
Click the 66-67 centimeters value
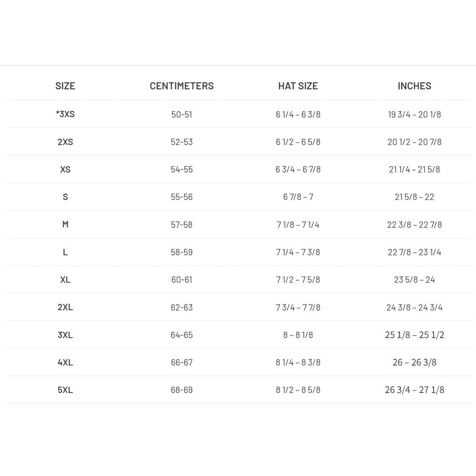click(x=182, y=363)
